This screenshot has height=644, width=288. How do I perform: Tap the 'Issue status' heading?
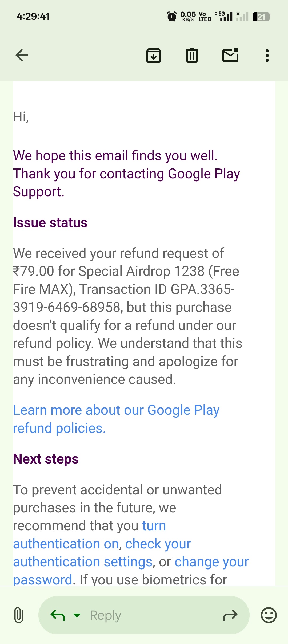coord(50,222)
